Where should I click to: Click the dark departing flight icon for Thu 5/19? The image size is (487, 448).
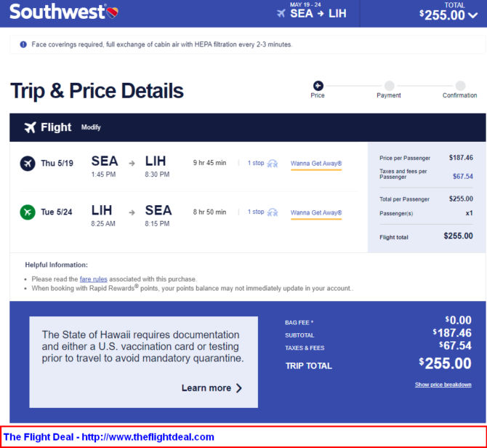(28, 163)
